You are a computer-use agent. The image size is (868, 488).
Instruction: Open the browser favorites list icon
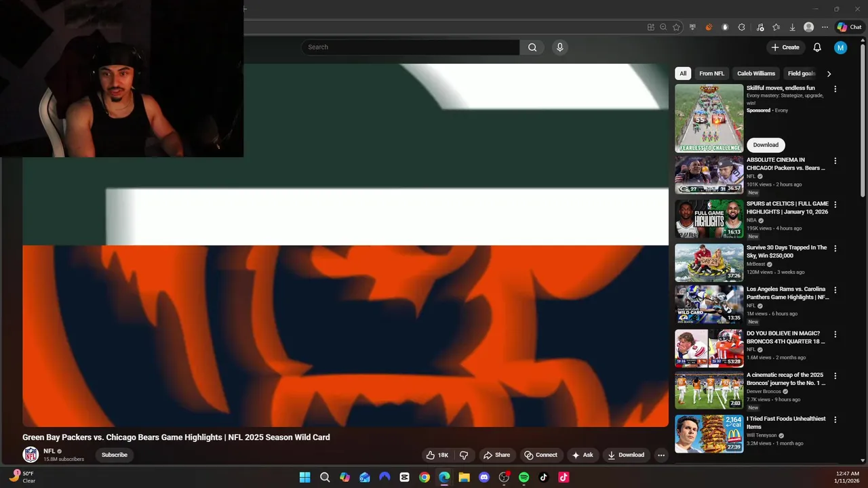(776, 27)
